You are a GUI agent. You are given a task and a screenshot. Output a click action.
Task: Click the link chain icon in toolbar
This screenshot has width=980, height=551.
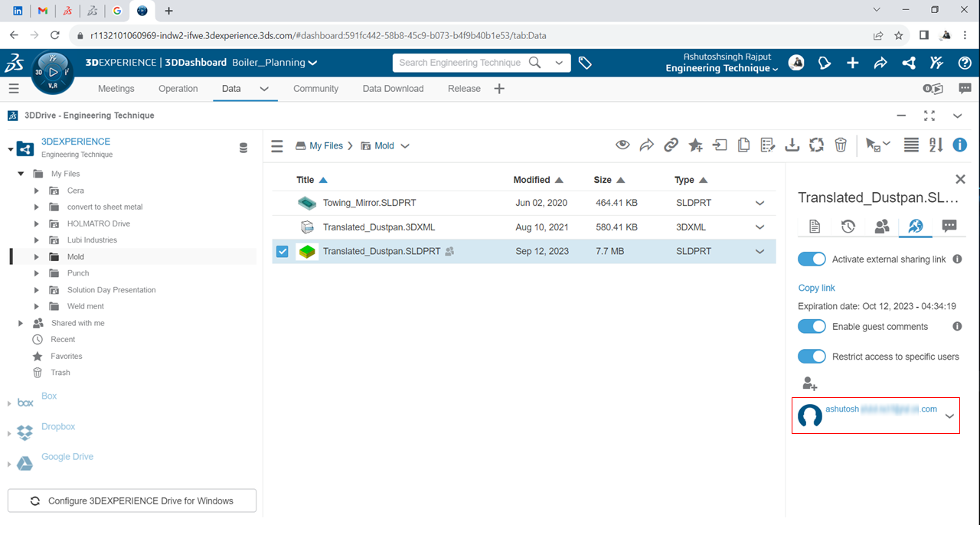tap(671, 145)
